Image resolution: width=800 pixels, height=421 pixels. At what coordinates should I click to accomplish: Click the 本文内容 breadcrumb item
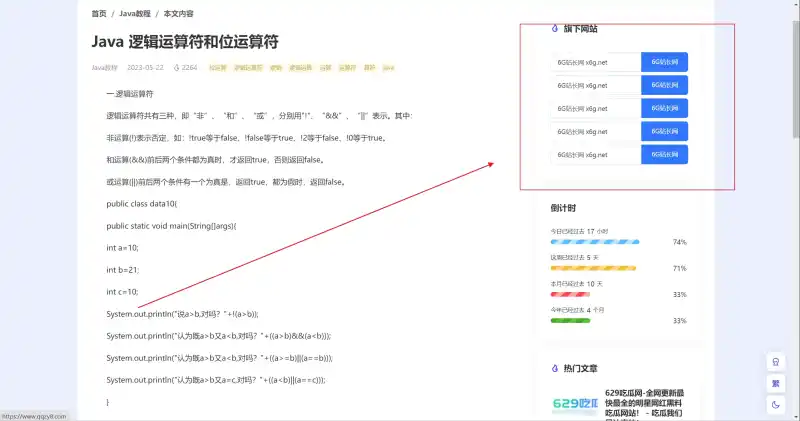click(179, 14)
